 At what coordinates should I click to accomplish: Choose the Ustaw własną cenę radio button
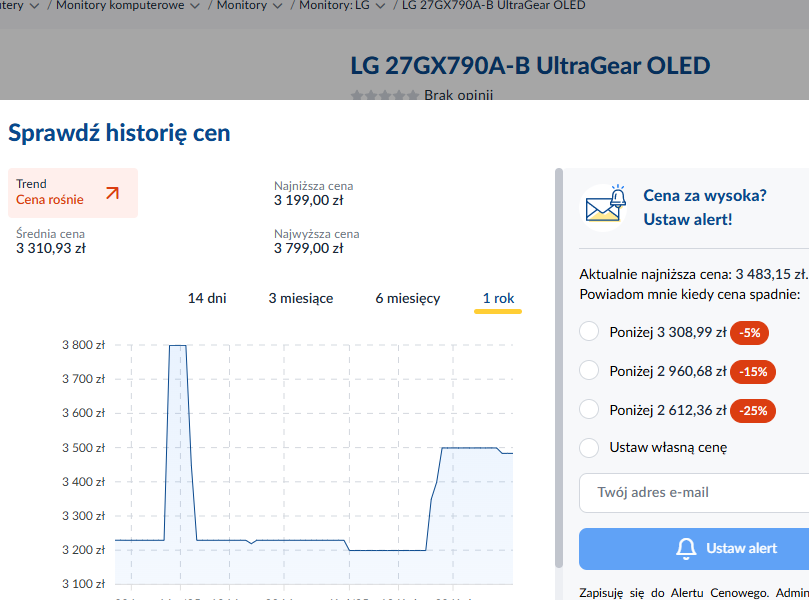(589, 447)
